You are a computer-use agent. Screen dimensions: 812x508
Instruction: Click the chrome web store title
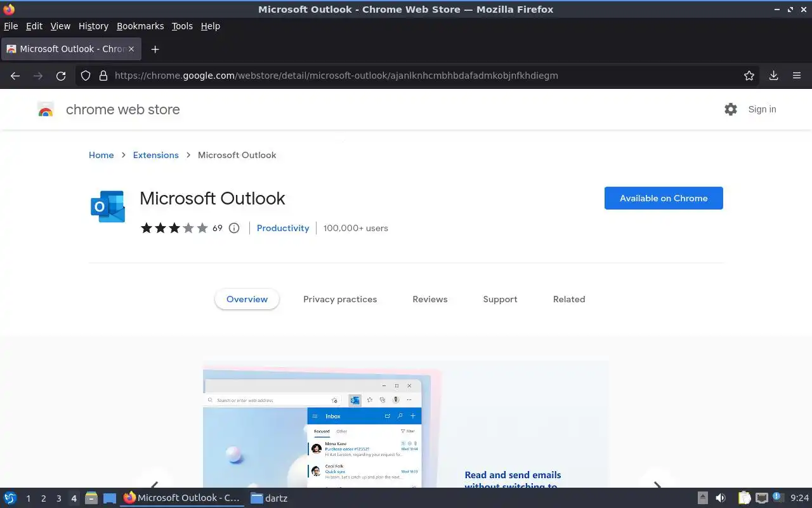[x=123, y=109]
